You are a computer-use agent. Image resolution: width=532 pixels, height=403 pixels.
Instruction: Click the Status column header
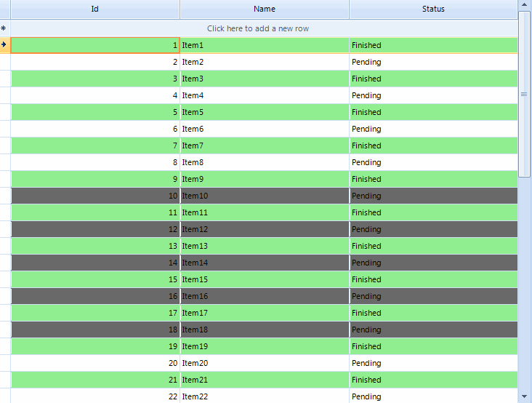click(x=433, y=9)
